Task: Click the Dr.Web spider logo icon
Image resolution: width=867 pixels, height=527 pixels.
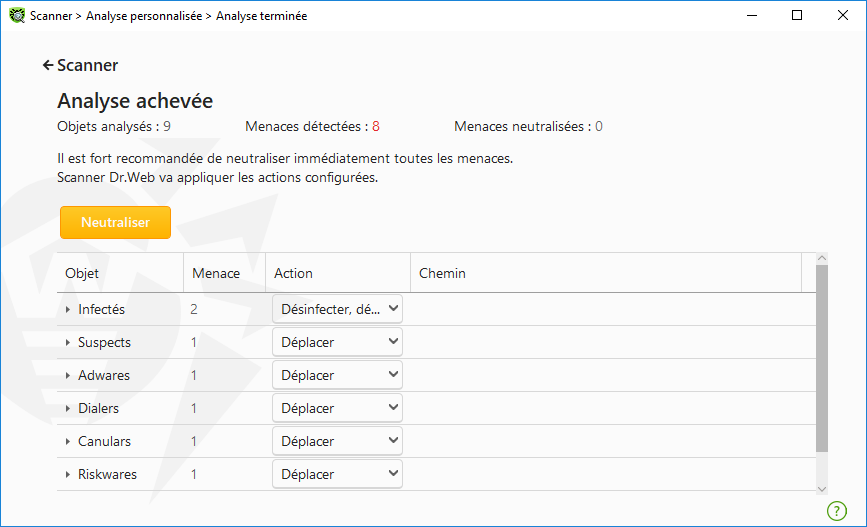Action: coord(17,15)
